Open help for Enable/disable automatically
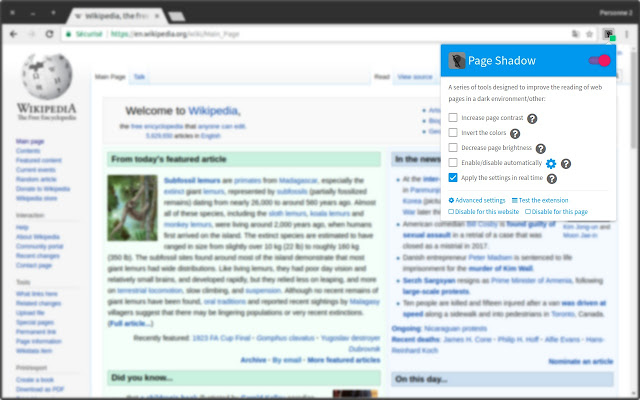 566,164
